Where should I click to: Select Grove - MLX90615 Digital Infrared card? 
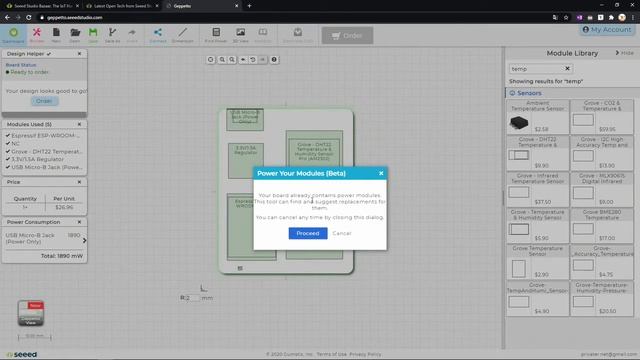tap(602, 189)
